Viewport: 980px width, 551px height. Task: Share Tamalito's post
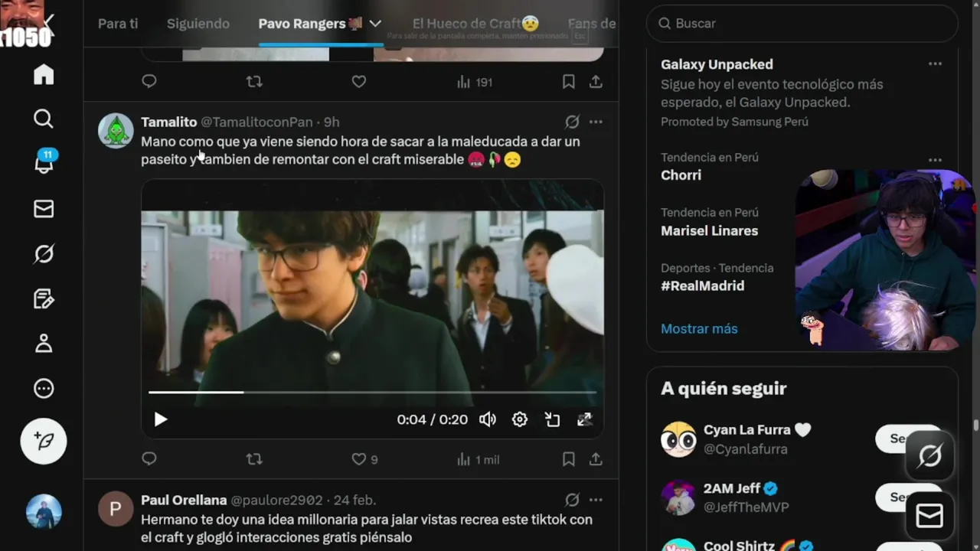tap(596, 459)
